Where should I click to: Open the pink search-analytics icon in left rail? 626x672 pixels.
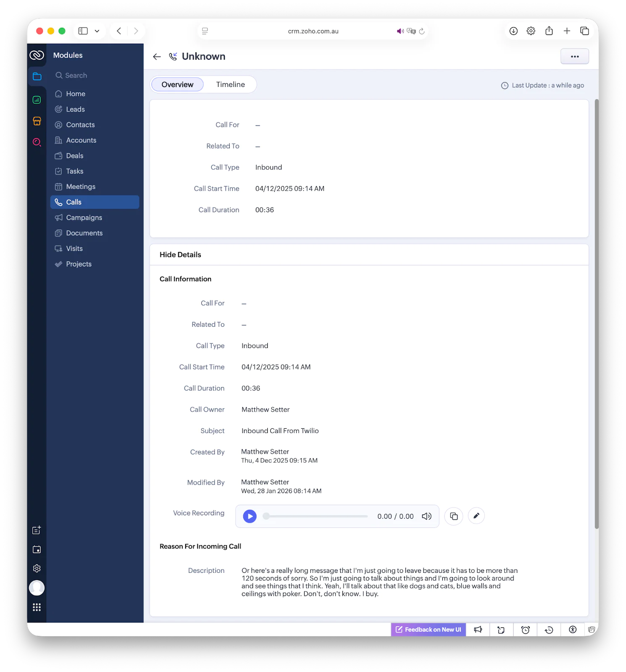[37, 142]
